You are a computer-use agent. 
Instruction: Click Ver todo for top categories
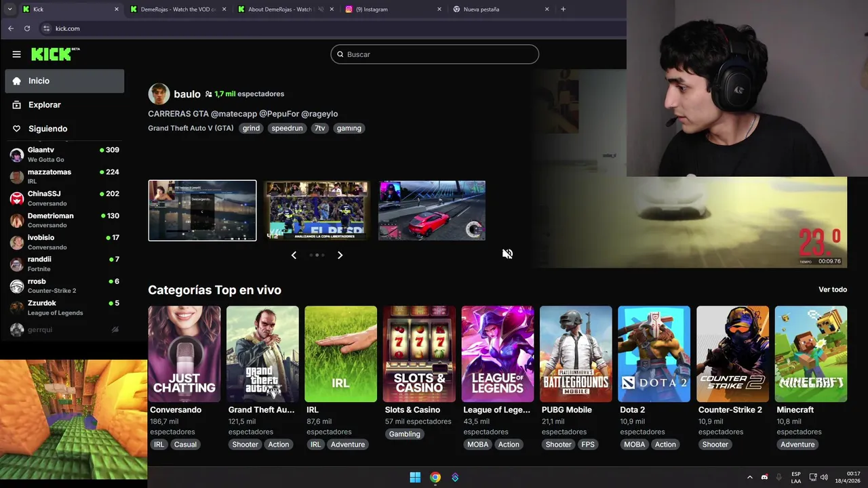click(x=833, y=289)
